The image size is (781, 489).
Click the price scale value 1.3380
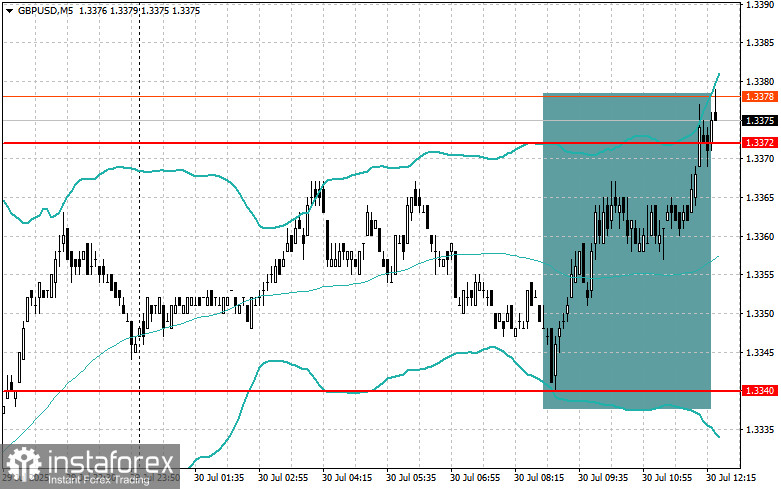(760, 82)
